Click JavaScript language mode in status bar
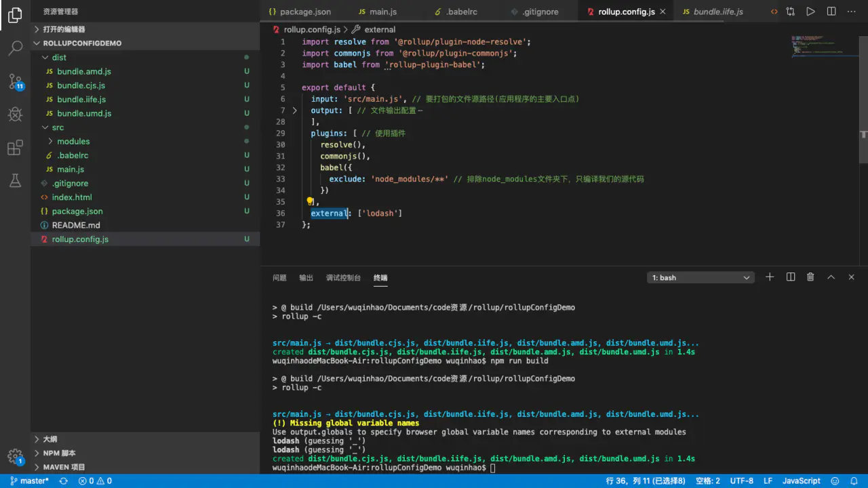The image size is (868, 488). point(801,481)
